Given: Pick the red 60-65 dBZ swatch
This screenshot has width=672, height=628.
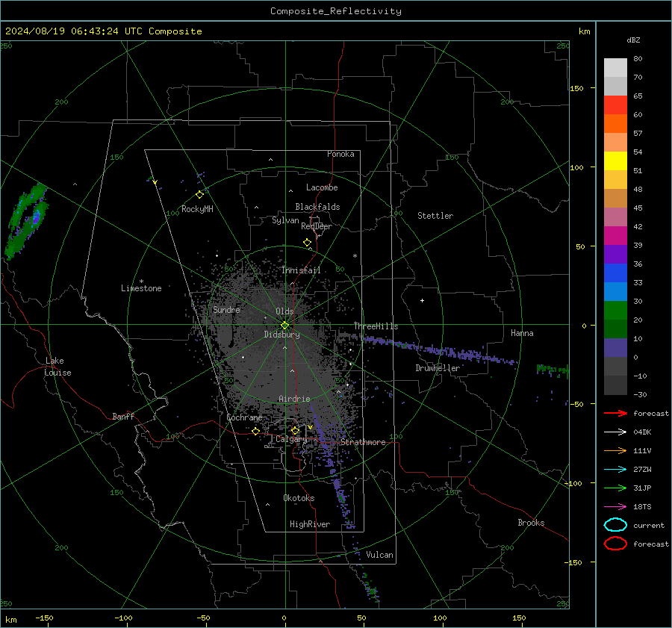Looking at the screenshot, I should (x=615, y=105).
